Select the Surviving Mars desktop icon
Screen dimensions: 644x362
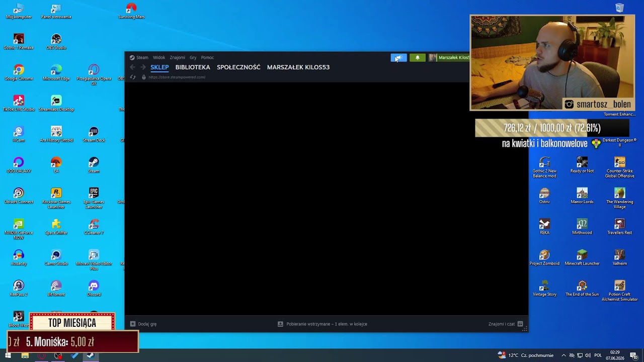coord(131,12)
